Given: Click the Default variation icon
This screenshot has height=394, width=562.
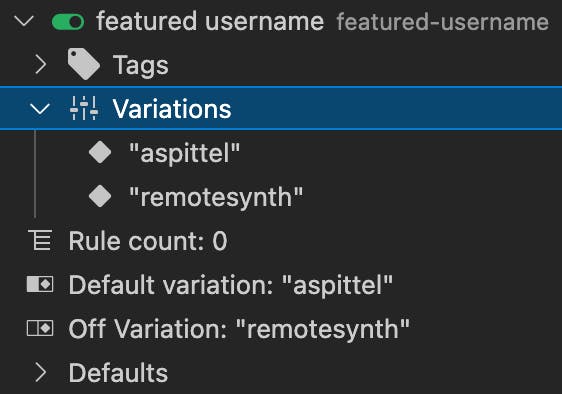Looking at the screenshot, I should tap(40, 284).
